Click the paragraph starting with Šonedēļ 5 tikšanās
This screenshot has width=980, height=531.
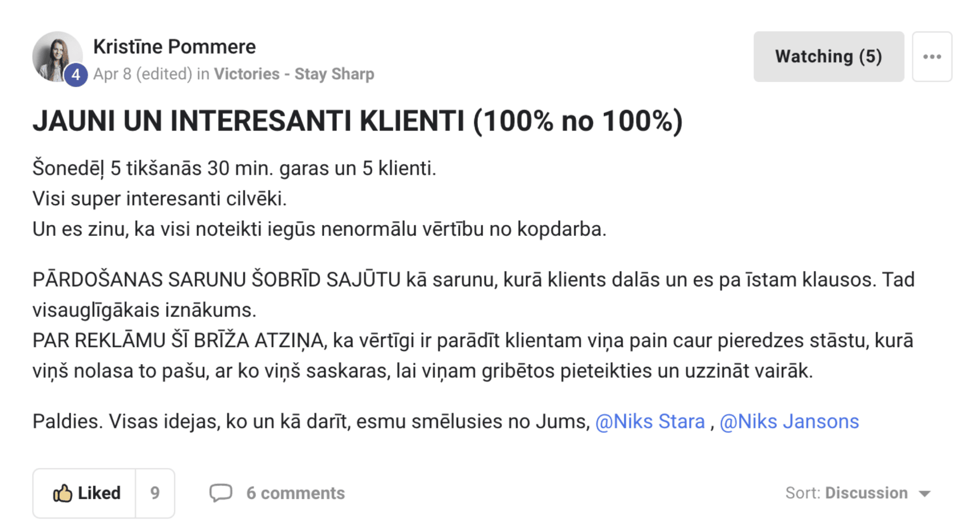tap(319, 199)
